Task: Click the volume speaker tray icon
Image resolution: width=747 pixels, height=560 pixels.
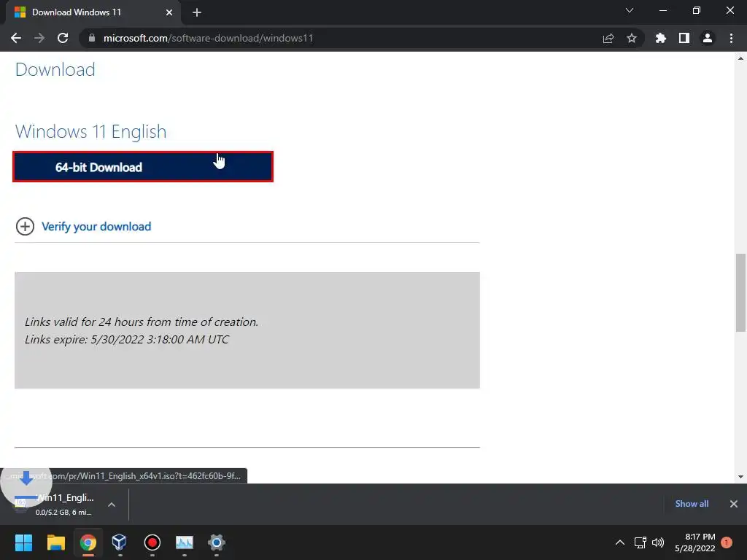Action: pos(658,542)
